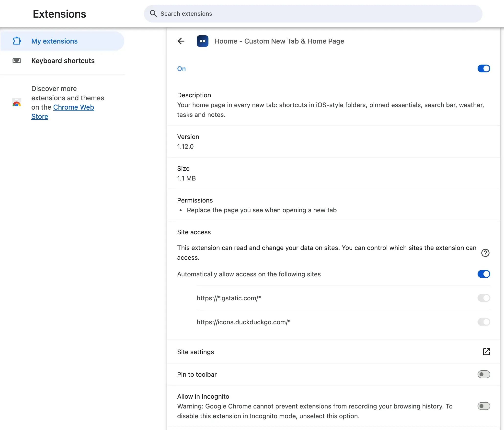
Task: Click the Pin to toolbar label
Action: click(x=197, y=374)
